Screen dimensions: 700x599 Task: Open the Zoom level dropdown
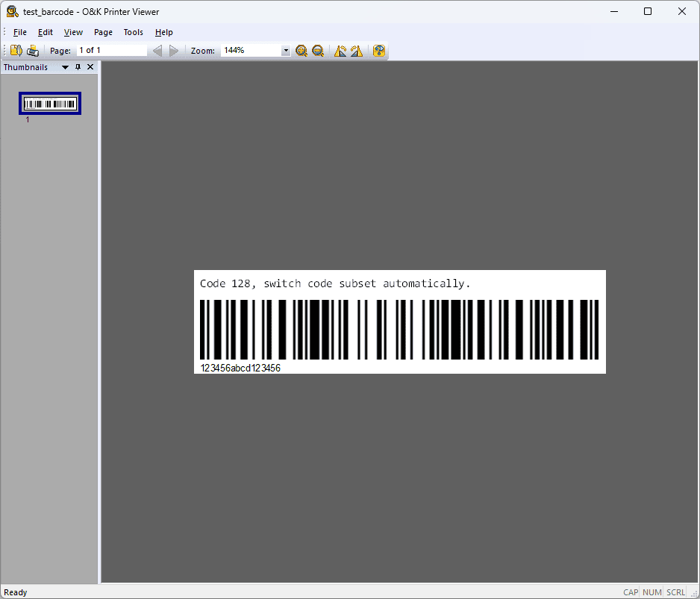[285, 50]
